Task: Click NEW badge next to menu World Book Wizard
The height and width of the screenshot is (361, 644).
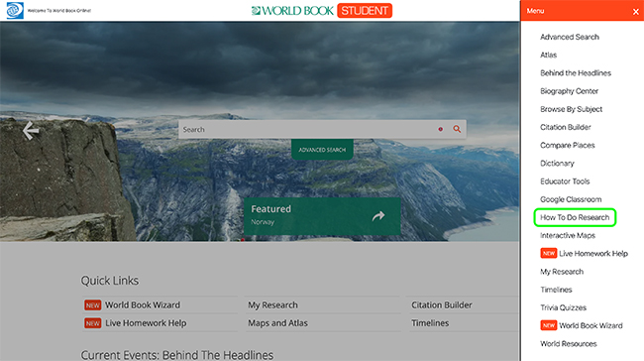Action: pyautogui.click(x=548, y=325)
